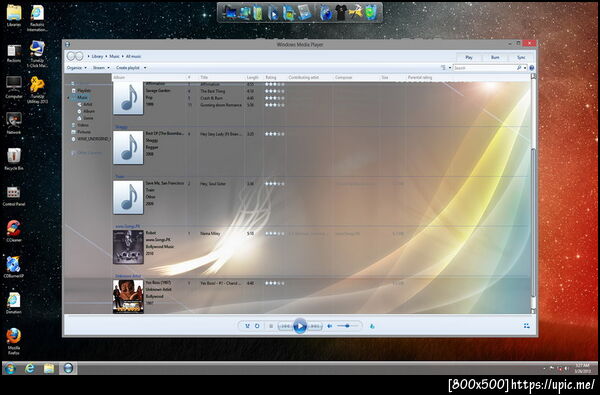Screen dimensions: 600x395
Task: Select the song Hey, Soul Sister
Action: (213, 184)
